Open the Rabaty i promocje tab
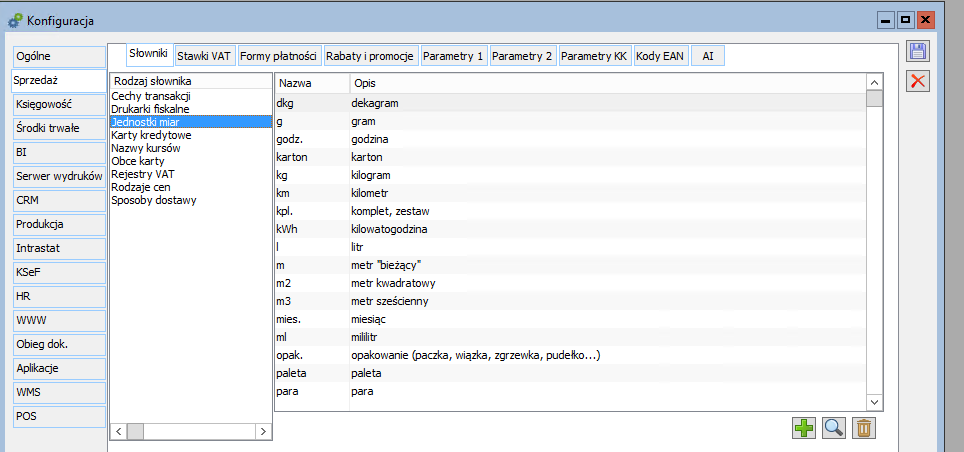Image resolution: width=964 pixels, height=452 pixels. coord(369,56)
